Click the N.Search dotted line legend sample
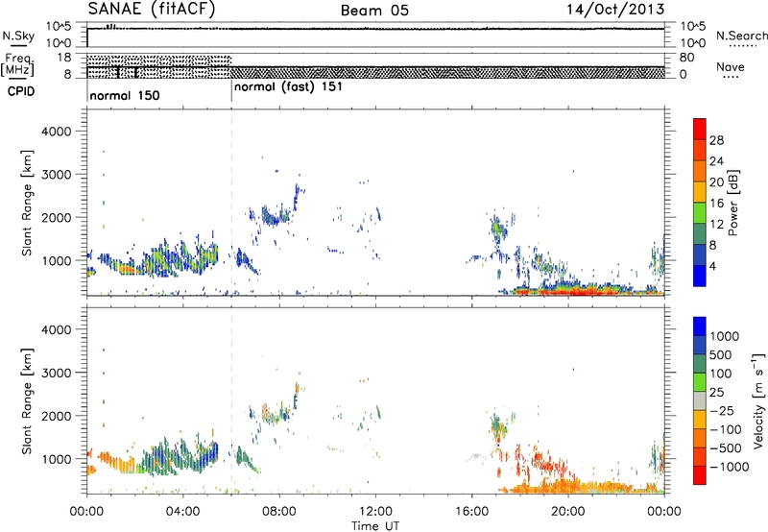This screenshot has height=532, width=768. click(743, 46)
